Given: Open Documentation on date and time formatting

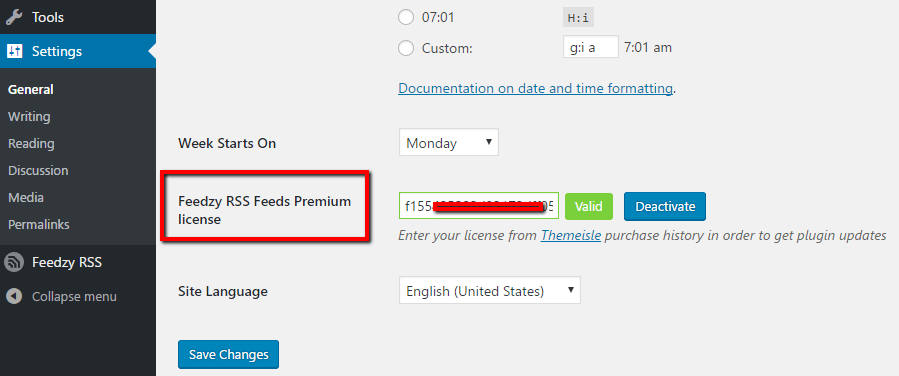Looking at the screenshot, I should click(x=536, y=88).
